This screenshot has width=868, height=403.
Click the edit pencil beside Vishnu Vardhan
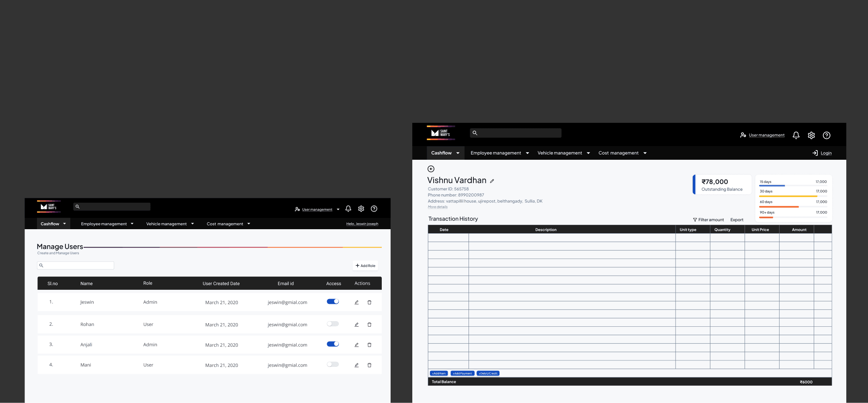pos(492,181)
